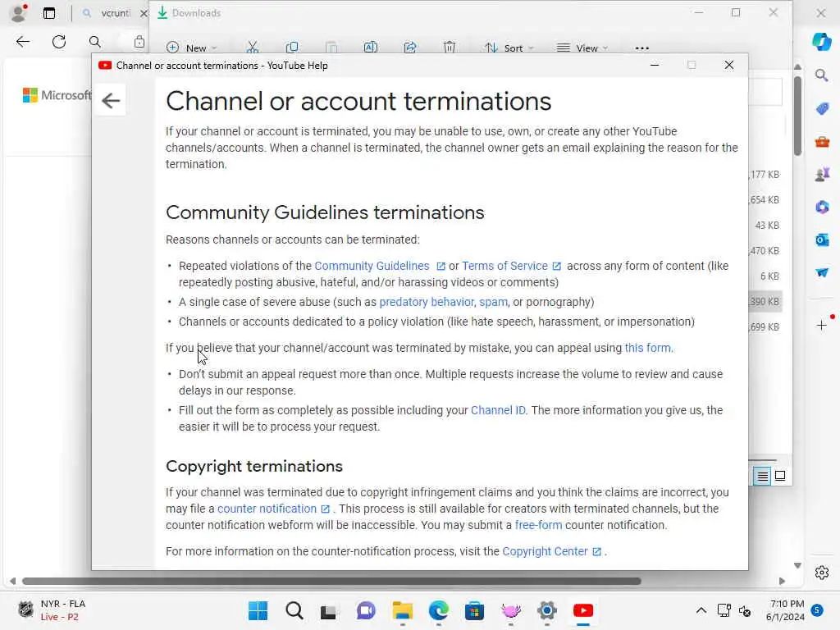Follow the spam policy link
Viewport: 840px width, 630px height.
pyautogui.click(x=493, y=302)
